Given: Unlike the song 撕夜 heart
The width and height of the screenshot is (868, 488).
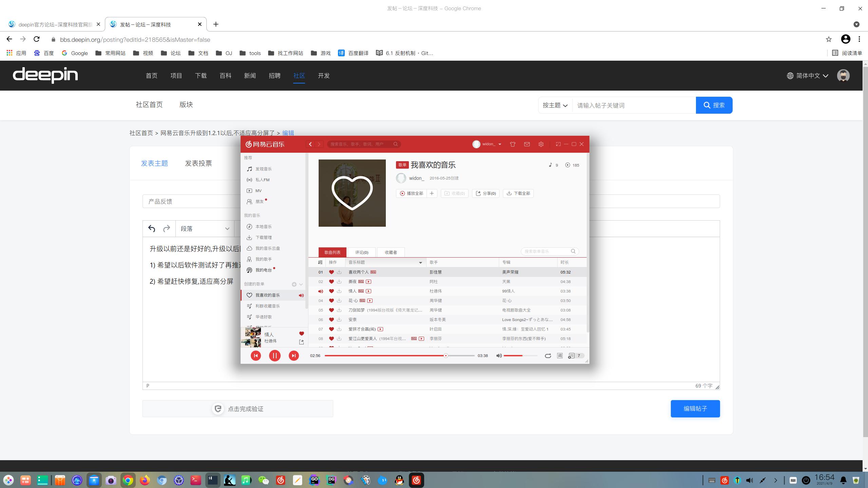Looking at the screenshot, I should (x=331, y=282).
